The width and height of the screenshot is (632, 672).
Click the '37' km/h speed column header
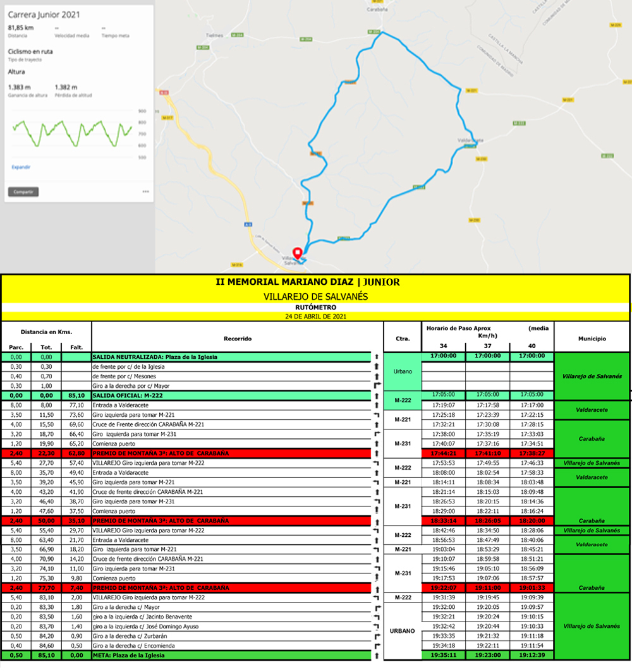487,346
